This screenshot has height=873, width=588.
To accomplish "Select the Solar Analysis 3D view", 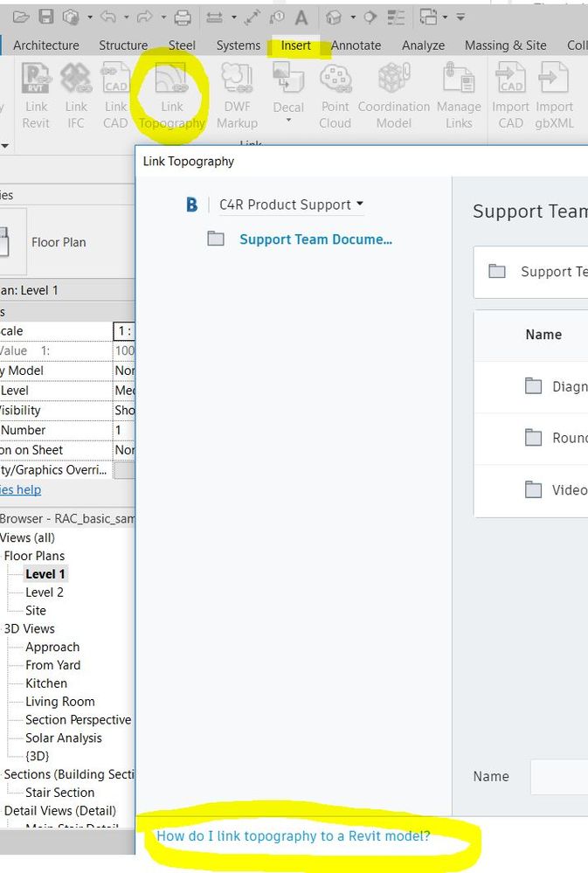I will click(64, 738).
